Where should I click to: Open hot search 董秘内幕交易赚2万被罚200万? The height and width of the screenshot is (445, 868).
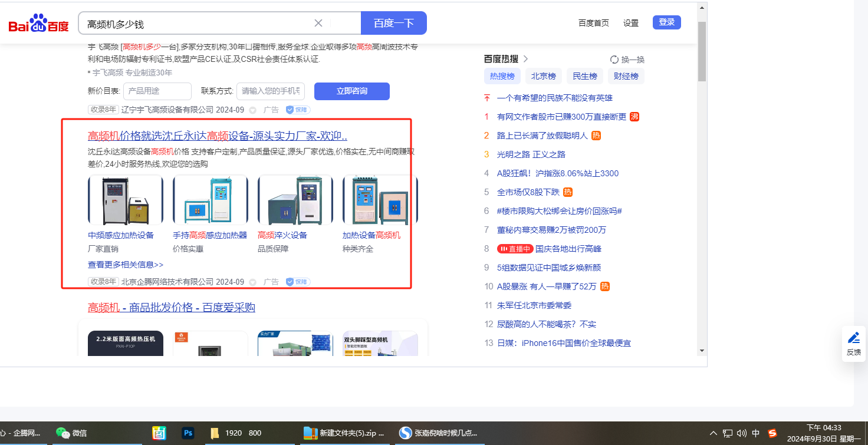551,230
